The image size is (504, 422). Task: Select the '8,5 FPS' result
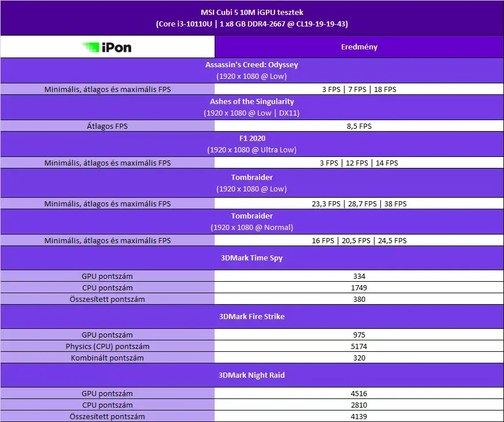pos(359,126)
